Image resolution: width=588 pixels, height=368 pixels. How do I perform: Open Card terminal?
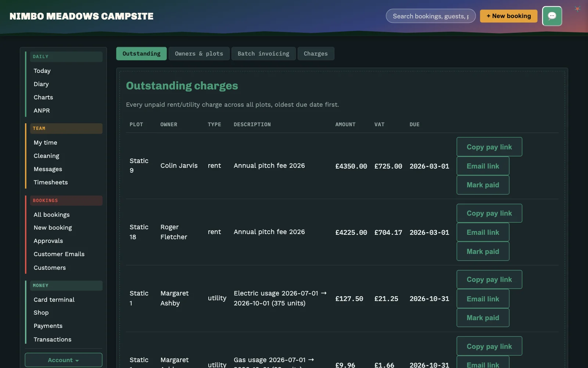click(x=54, y=300)
